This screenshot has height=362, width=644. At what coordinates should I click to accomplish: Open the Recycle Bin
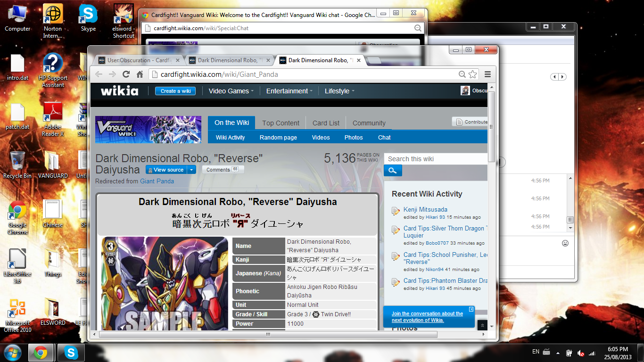point(17,165)
